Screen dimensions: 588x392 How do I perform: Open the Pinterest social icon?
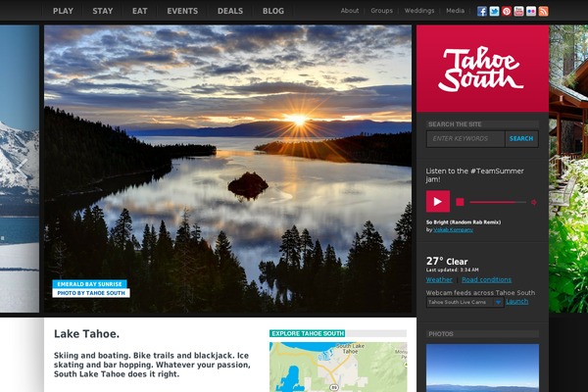pos(507,11)
